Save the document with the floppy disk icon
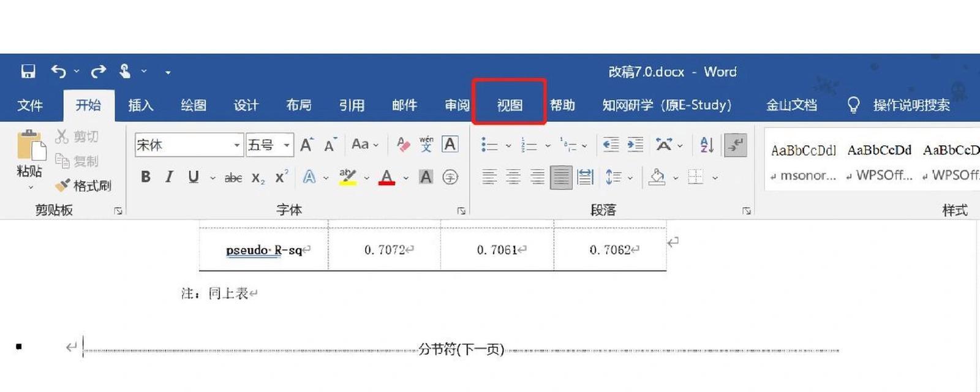Image resolution: width=980 pixels, height=392 pixels. pos(28,72)
